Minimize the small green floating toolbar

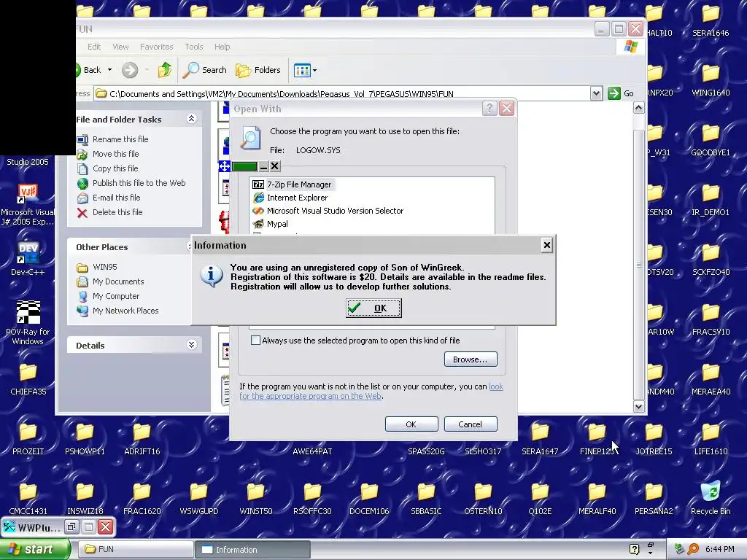point(263,166)
